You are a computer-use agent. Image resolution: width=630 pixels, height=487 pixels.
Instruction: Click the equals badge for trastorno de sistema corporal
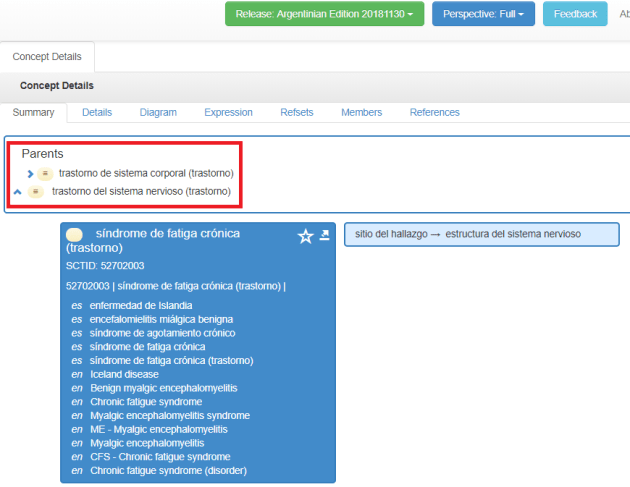click(x=46, y=174)
